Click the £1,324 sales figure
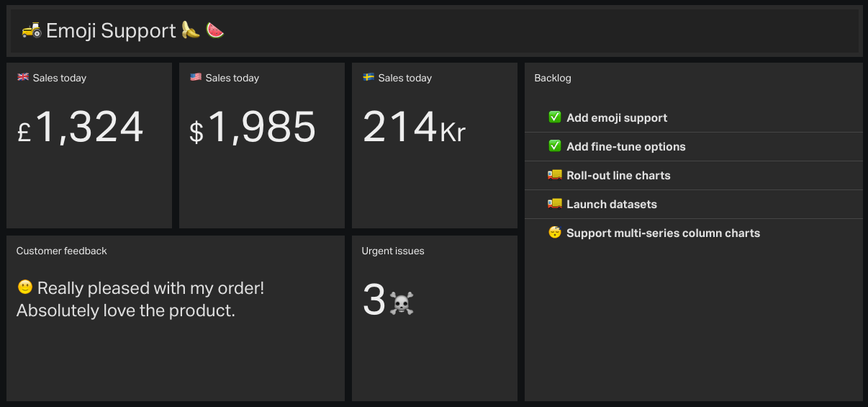 coord(81,128)
